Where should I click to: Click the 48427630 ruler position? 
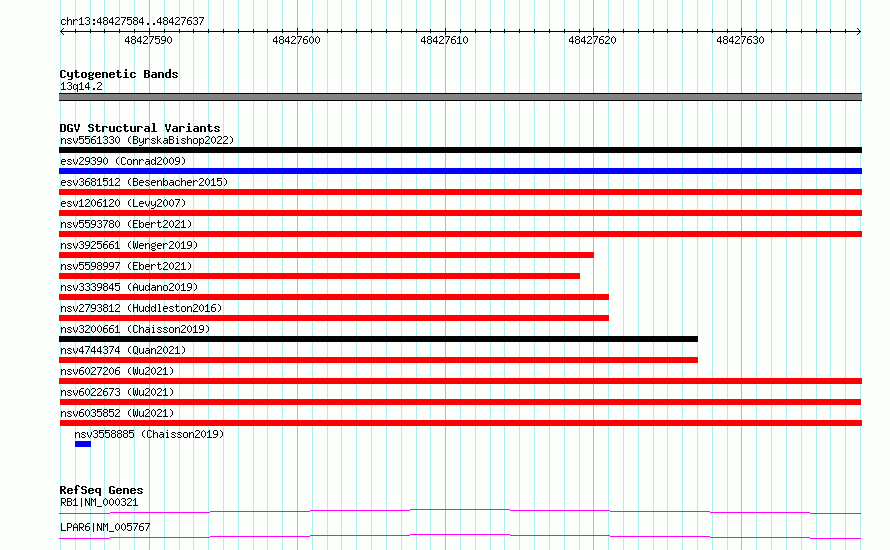[740, 40]
